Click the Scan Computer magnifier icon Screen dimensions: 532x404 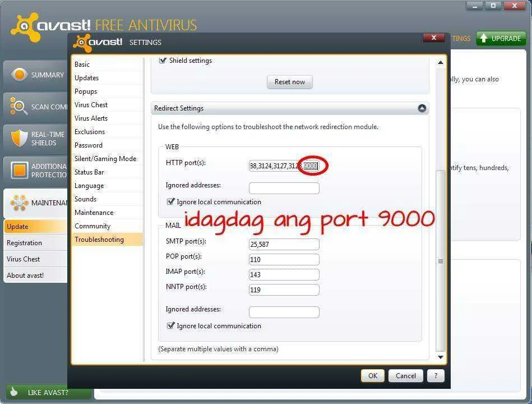click(x=18, y=106)
